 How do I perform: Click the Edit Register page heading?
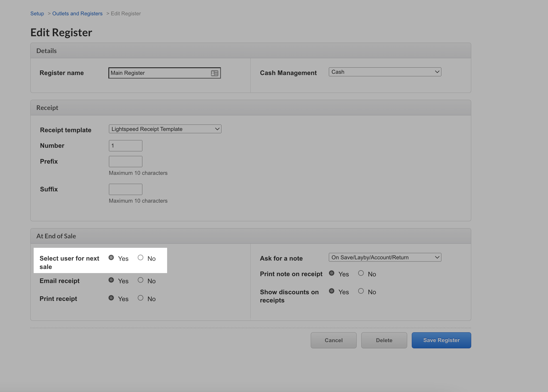pyautogui.click(x=61, y=32)
